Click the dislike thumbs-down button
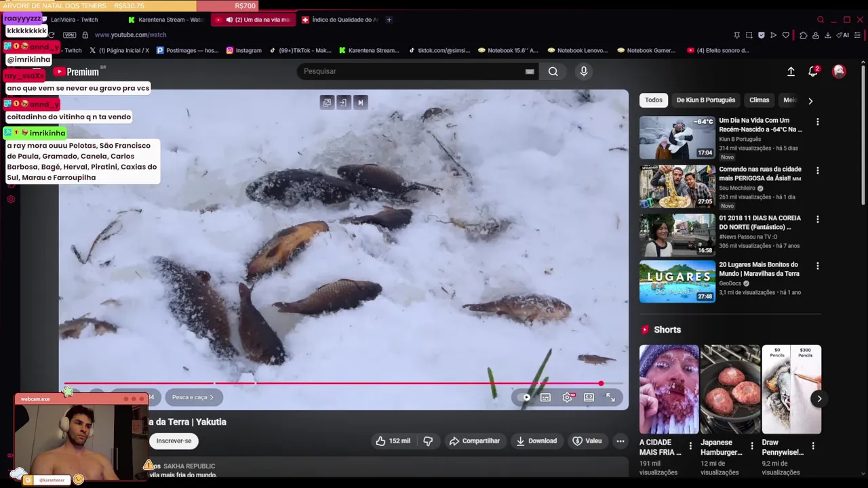 point(428,441)
